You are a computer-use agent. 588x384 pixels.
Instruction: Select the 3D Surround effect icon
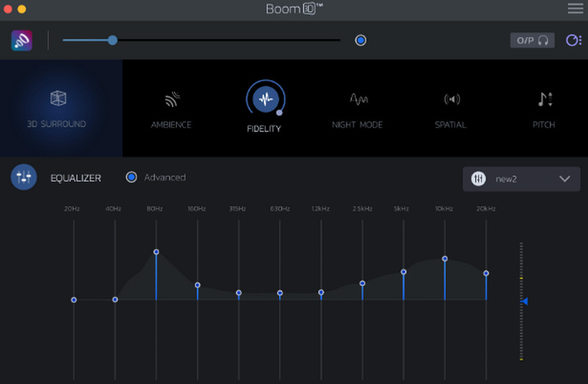tap(58, 98)
